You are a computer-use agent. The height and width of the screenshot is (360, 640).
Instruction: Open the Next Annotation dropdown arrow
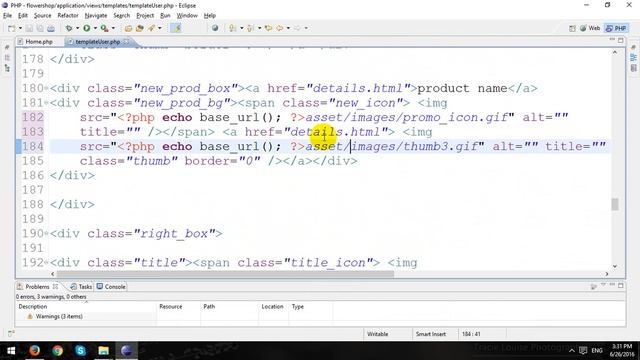(241, 28)
